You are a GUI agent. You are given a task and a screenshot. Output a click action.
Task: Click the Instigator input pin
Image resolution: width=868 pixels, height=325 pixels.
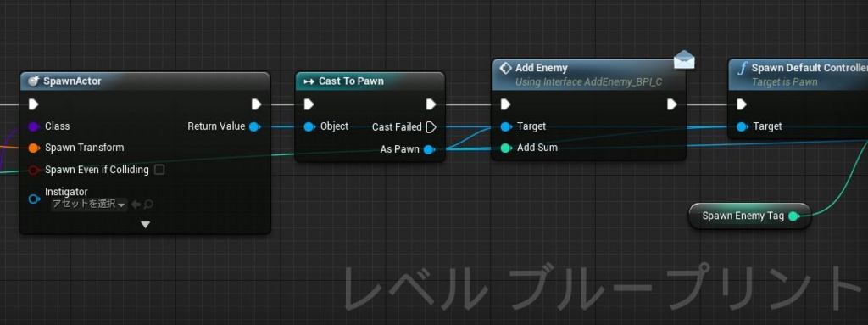tap(34, 199)
